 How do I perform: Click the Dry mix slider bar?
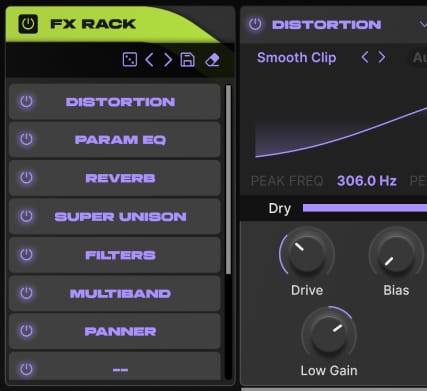pos(365,208)
